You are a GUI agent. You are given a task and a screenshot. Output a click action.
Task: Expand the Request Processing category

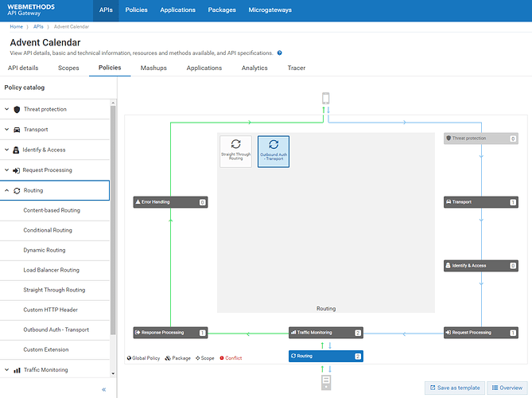[x=54, y=170]
